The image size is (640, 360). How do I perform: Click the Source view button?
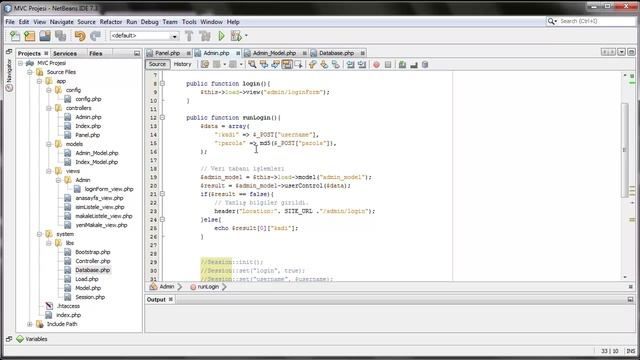[157, 64]
